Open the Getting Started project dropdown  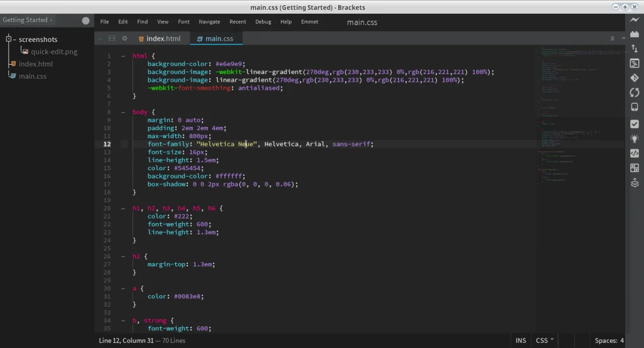tap(27, 19)
